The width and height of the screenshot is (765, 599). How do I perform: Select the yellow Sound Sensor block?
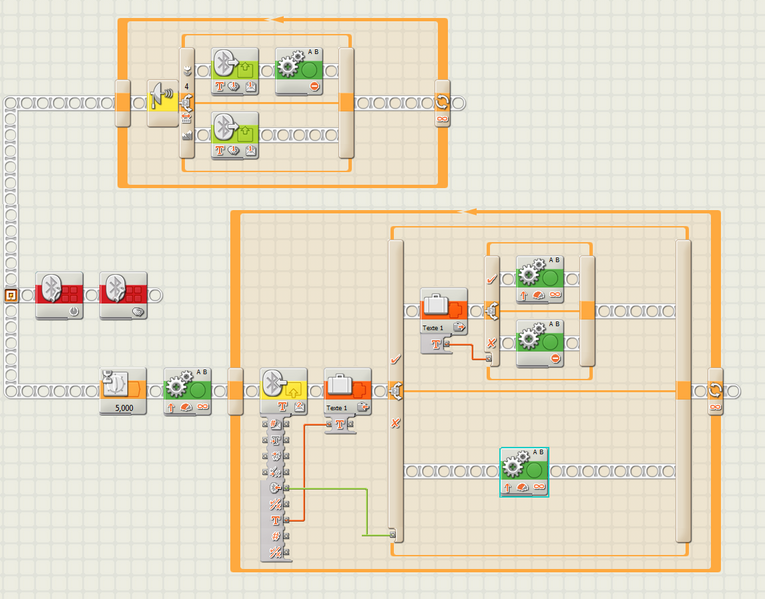click(163, 103)
